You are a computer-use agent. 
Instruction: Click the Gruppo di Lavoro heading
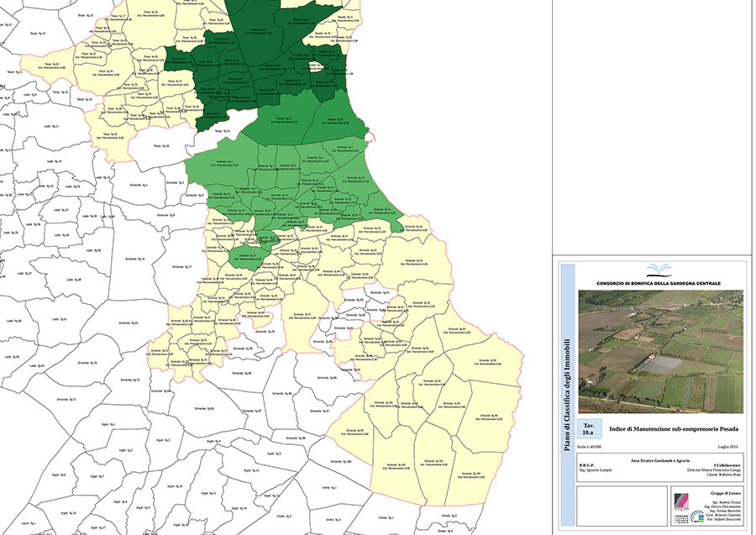(x=726, y=493)
